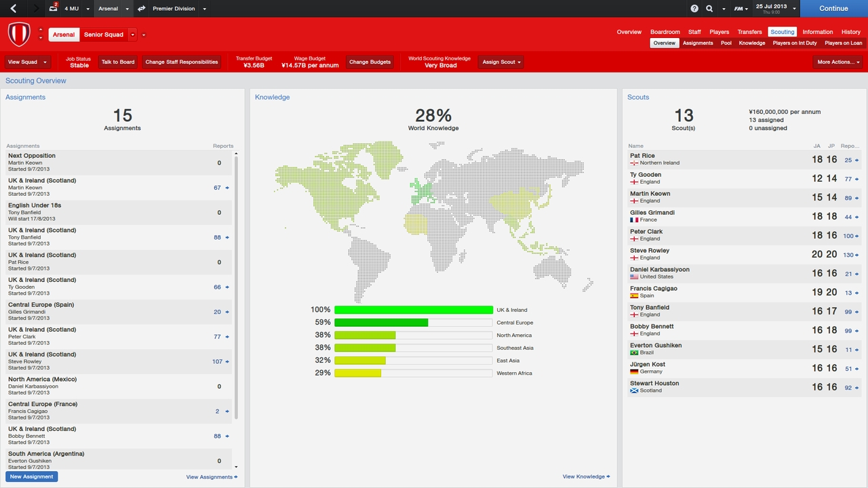This screenshot has width=868, height=488.
Task: Open reports arrow for Peter Clark's Scotland assignment
Action: click(227, 337)
